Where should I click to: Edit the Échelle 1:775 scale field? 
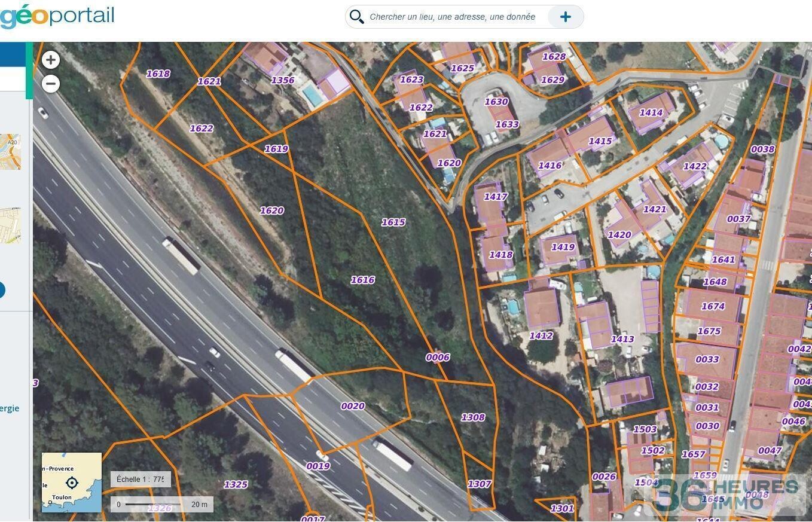pyautogui.click(x=141, y=479)
